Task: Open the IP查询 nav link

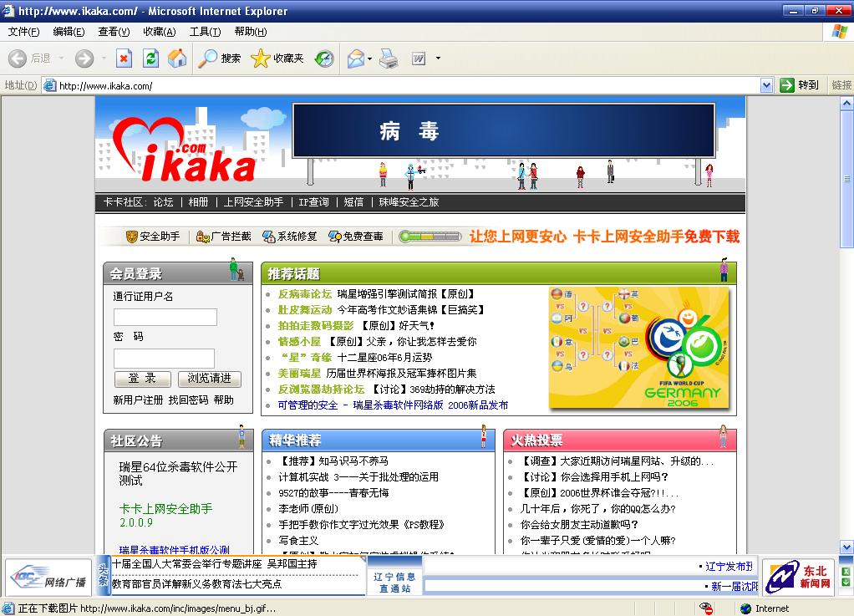Action: click(313, 202)
